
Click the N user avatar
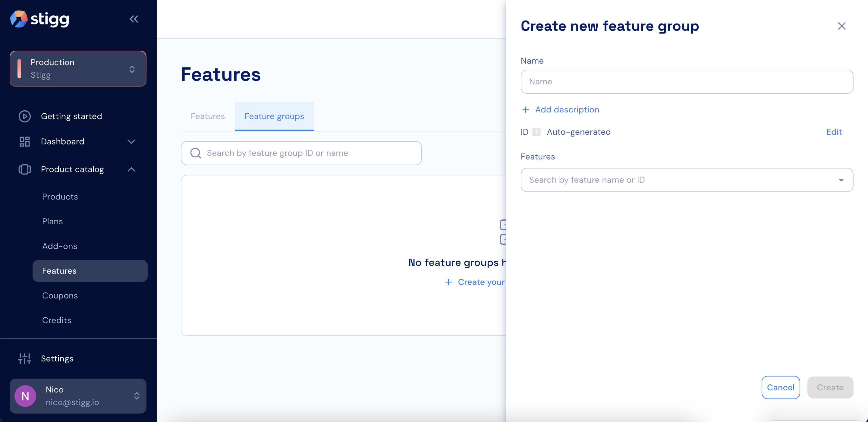click(x=25, y=396)
